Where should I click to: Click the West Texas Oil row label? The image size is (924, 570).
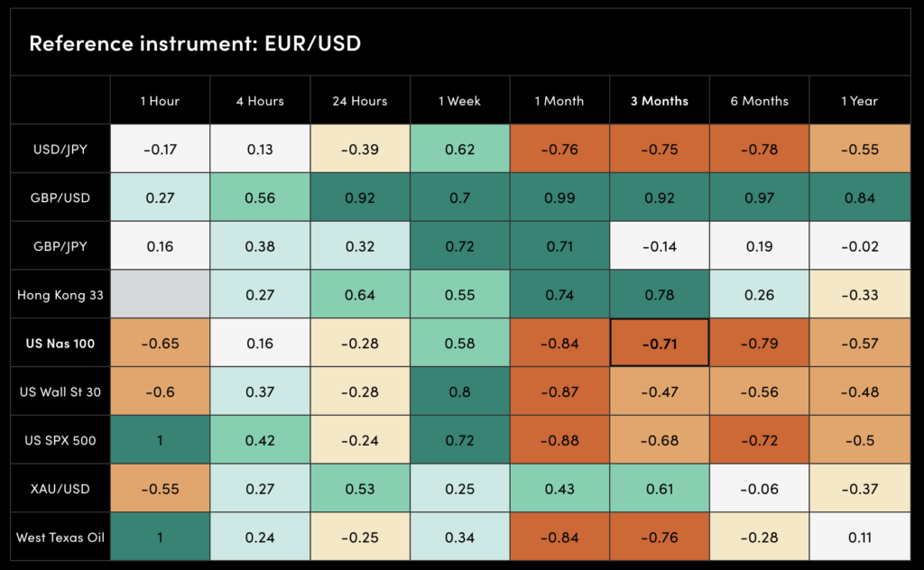click(x=60, y=538)
